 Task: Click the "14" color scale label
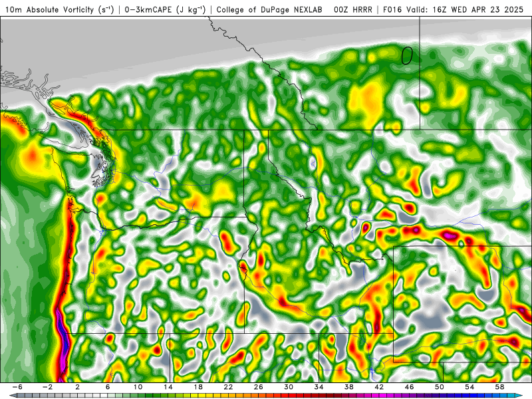(x=168, y=387)
